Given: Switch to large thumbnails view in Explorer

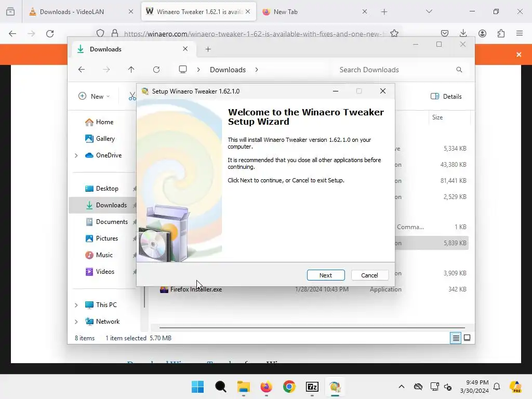Looking at the screenshot, I should pos(467,338).
